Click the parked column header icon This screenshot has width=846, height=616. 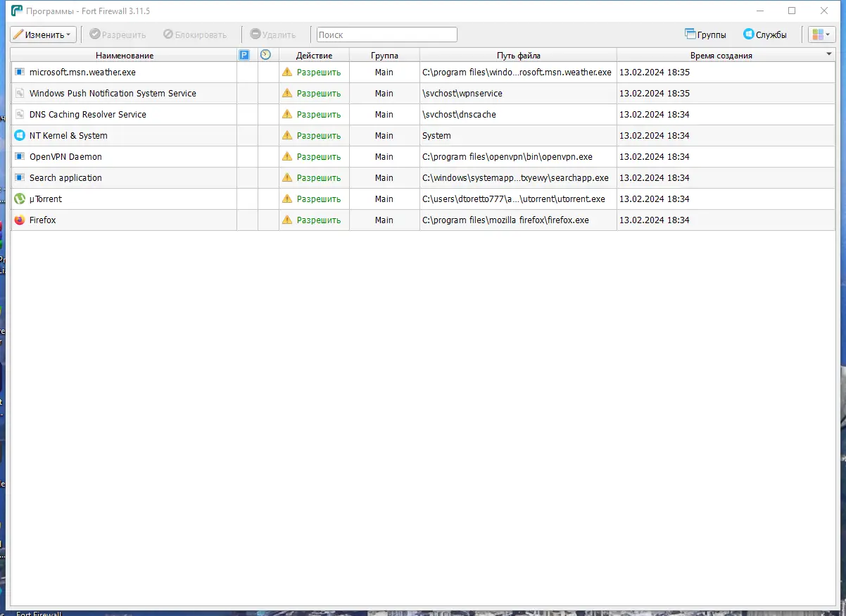(244, 55)
